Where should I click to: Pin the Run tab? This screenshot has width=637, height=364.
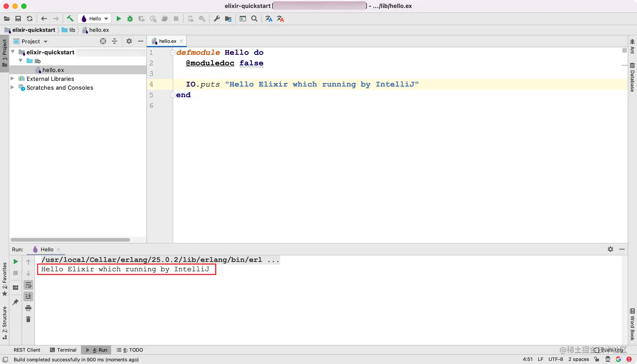16,302
